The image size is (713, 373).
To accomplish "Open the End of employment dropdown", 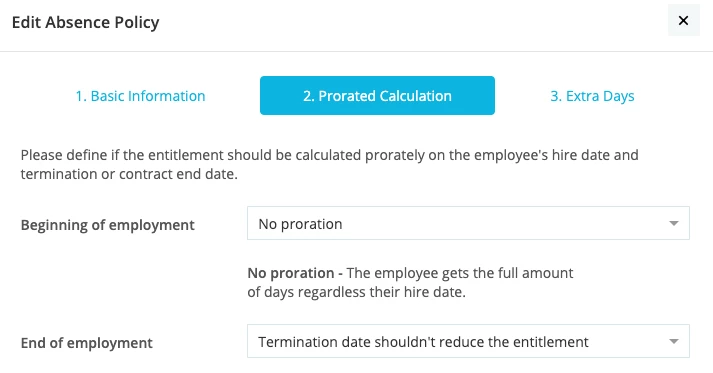I will click(468, 341).
